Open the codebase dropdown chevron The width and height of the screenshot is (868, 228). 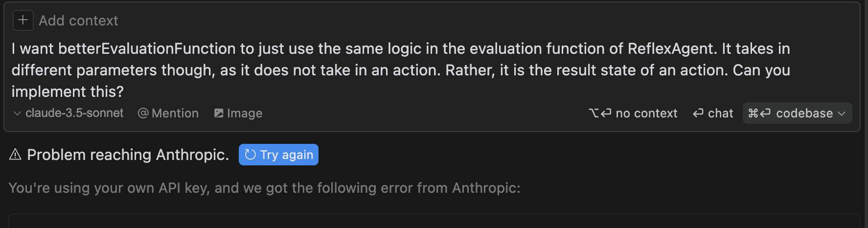coord(842,113)
